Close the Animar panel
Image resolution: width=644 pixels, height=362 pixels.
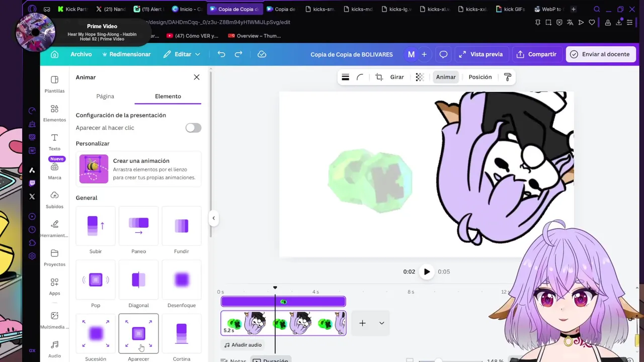(197, 77)
